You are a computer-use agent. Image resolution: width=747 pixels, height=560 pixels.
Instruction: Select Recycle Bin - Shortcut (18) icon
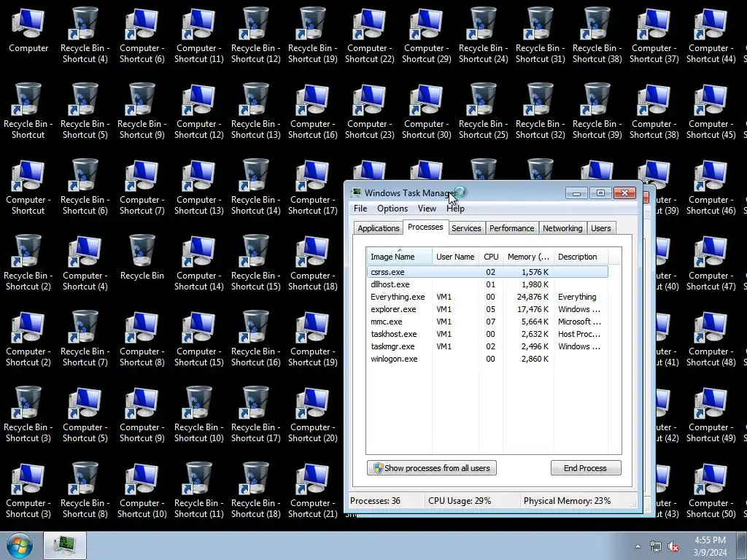point(256,489)
